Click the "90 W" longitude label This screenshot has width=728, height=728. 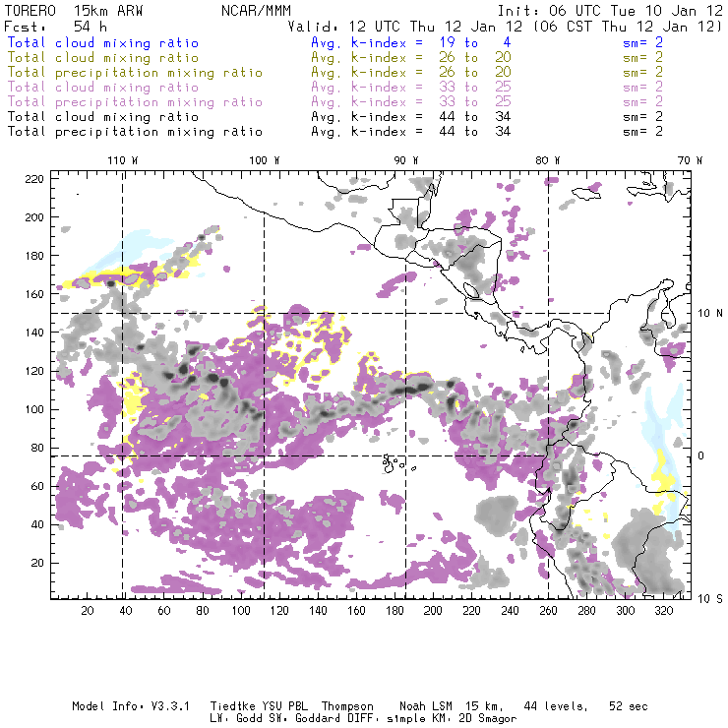[406, 160]
